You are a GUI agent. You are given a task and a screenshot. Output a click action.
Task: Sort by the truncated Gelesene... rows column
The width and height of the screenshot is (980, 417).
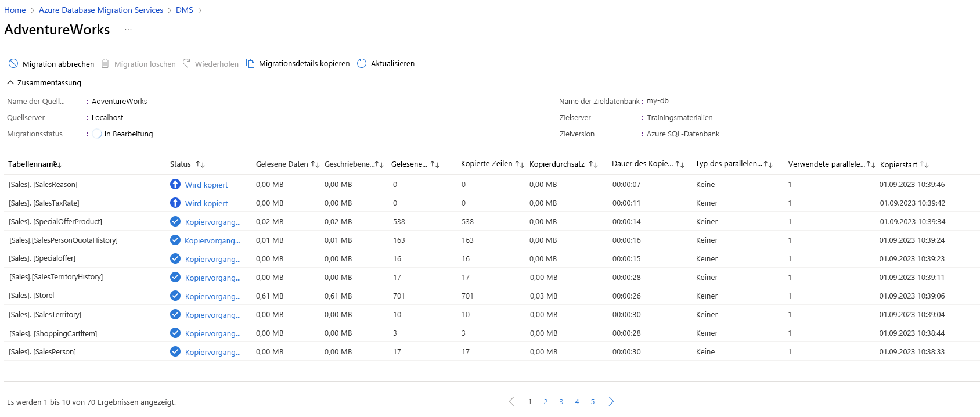[435, 164]
